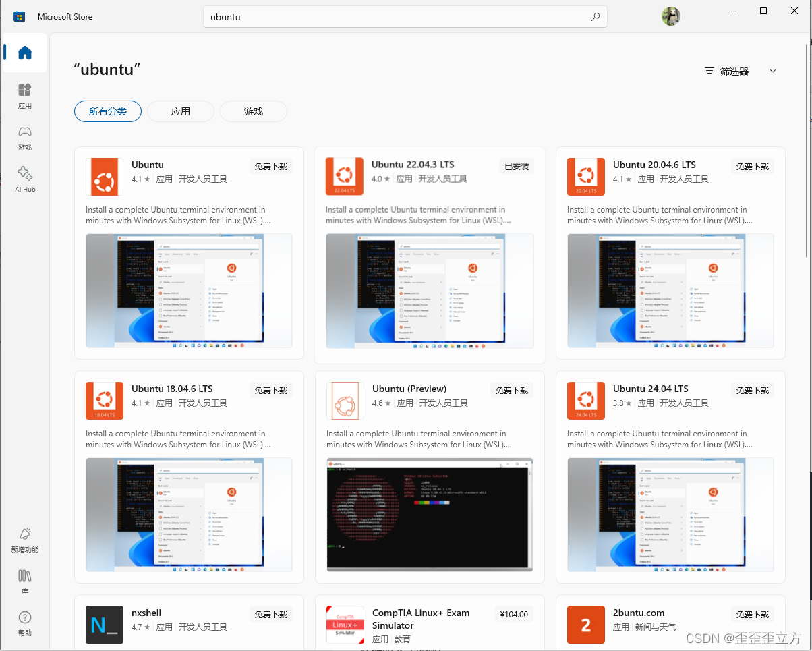The width and height of the screenshot is (812, 651).
Task: Select the 游戏 filter chip
Action: [253, 111]
